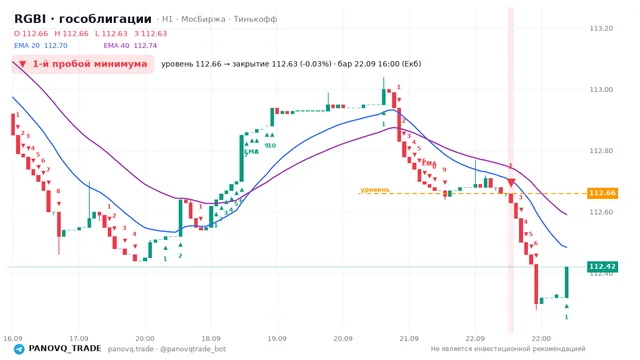Image resolution: width=640 pixels, height=360 pixels.
Task: Click the '113.20' price axis label
Action: [601, 29]
